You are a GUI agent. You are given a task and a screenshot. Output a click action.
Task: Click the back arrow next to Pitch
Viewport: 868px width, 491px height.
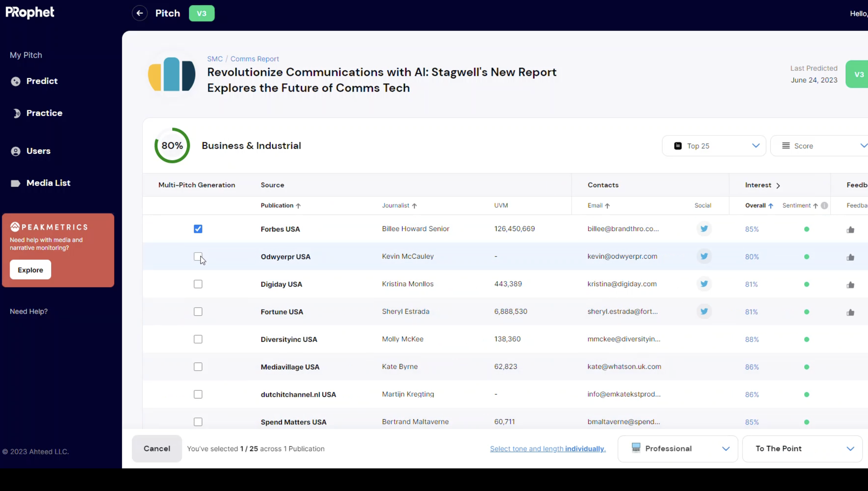point(140,13)
